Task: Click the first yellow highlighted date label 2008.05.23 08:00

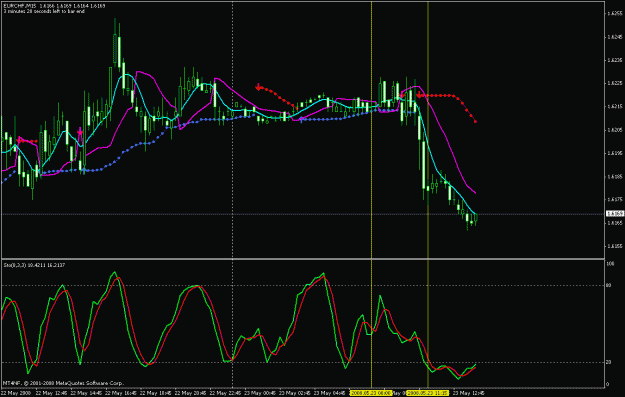Action: click(371, 393)
